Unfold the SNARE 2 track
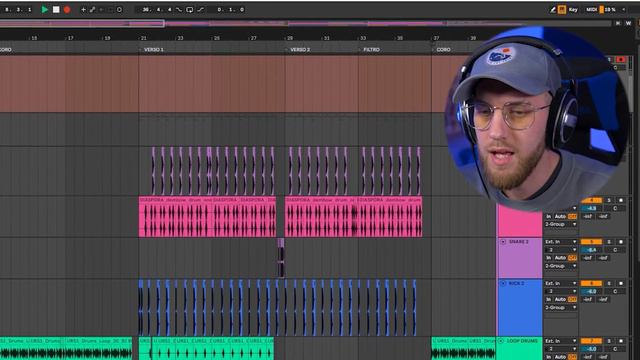Image resolution: width=640 pixels, height=360 pixels. click(503, 242)
